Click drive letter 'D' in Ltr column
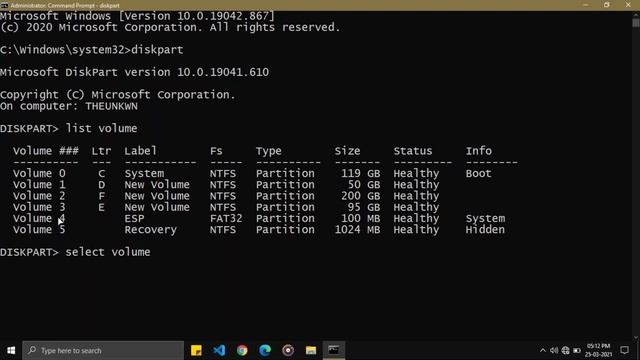 [x=101, y=185]
